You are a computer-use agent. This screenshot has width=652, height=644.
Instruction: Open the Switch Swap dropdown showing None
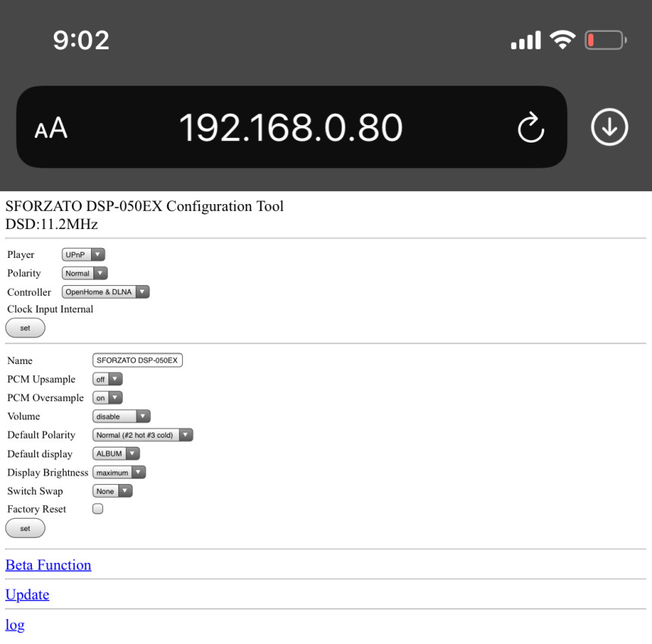[x=112, y=491]
